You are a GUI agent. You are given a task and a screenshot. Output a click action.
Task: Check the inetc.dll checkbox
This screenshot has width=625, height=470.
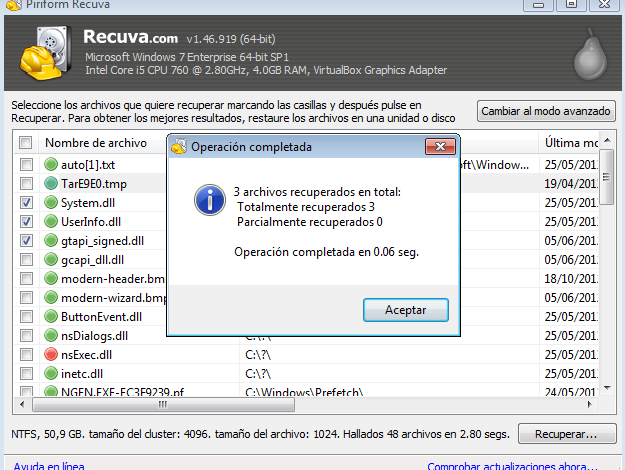[x=26, y=374]
